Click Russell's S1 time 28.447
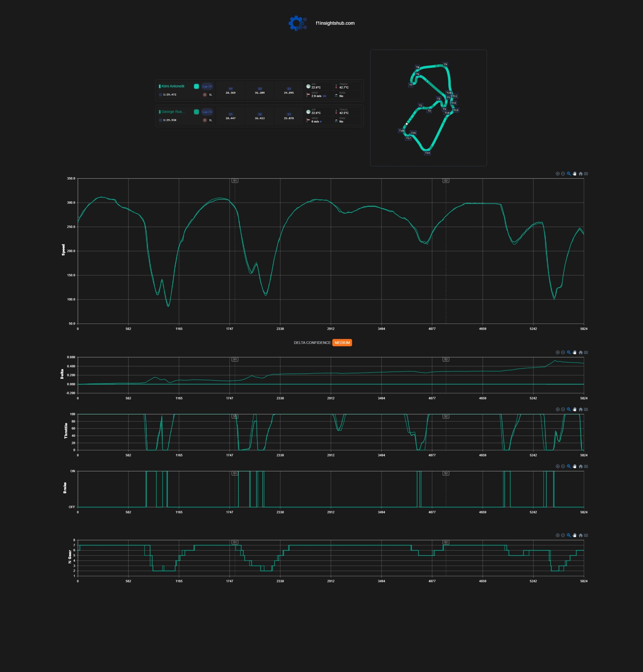 tap(230, 118)
